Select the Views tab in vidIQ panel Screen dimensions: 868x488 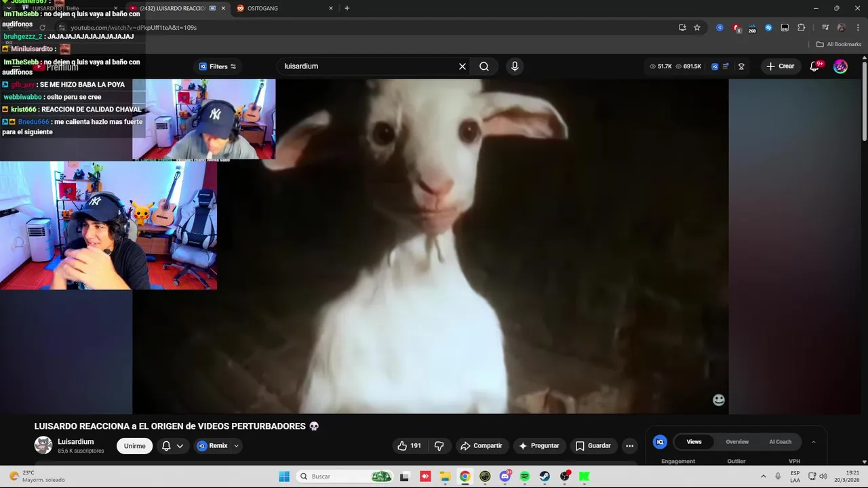point(694,442)
